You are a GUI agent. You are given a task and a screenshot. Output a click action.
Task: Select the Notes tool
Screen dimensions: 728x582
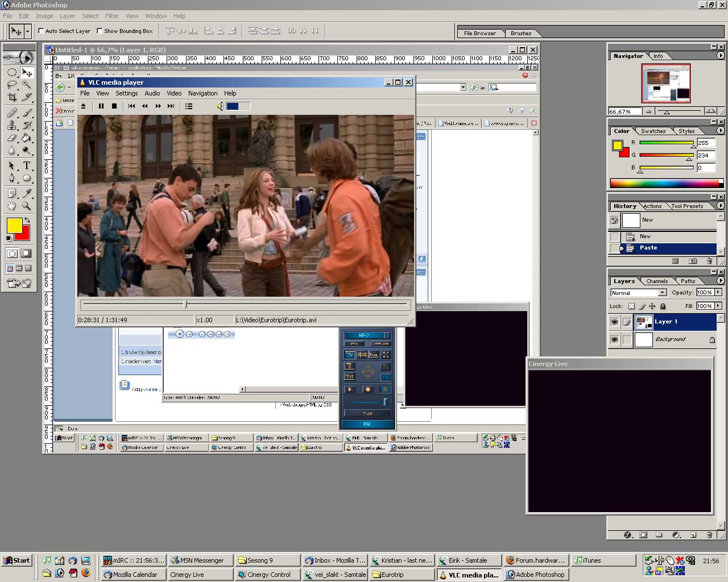click(x=12, y=193)
